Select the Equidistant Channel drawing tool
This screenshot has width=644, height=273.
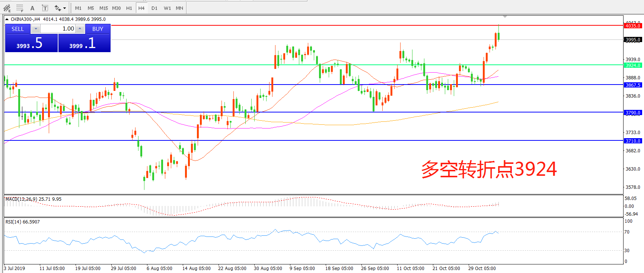coord(7,8)
